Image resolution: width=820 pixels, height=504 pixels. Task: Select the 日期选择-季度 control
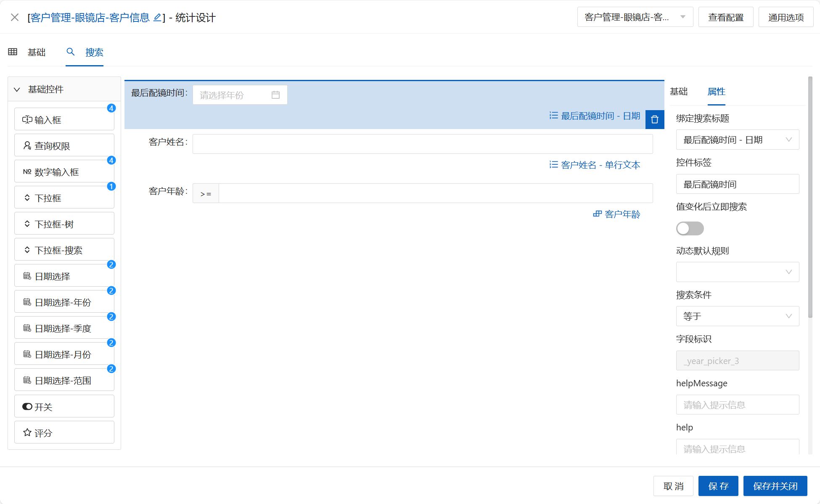pyautogui.click(x=64, y=328)
